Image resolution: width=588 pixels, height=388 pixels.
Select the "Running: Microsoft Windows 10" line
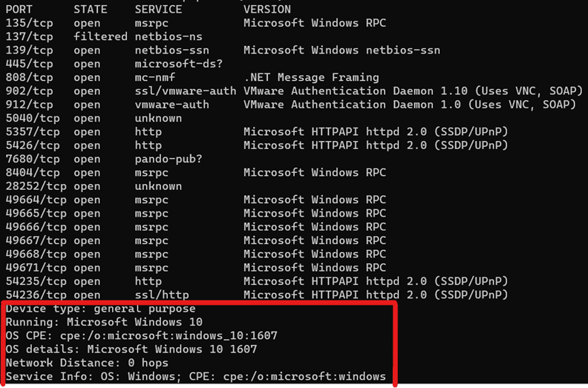coord(104,322)
